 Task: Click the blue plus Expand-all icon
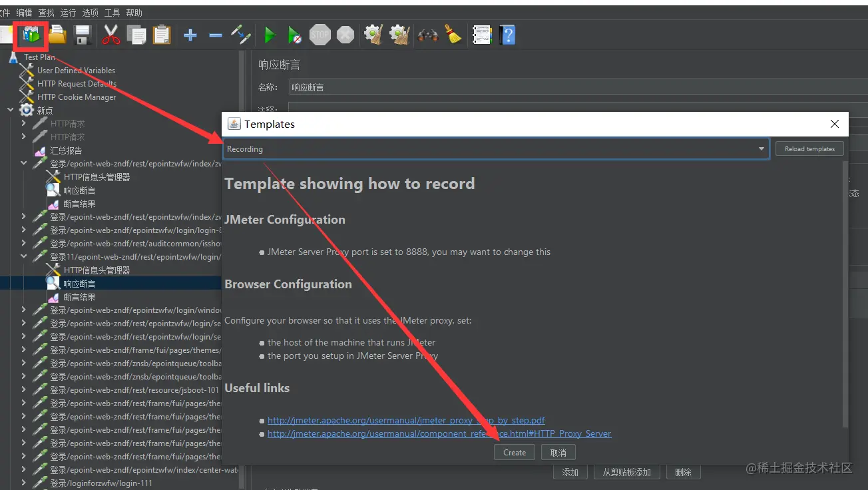click(190, 35)
